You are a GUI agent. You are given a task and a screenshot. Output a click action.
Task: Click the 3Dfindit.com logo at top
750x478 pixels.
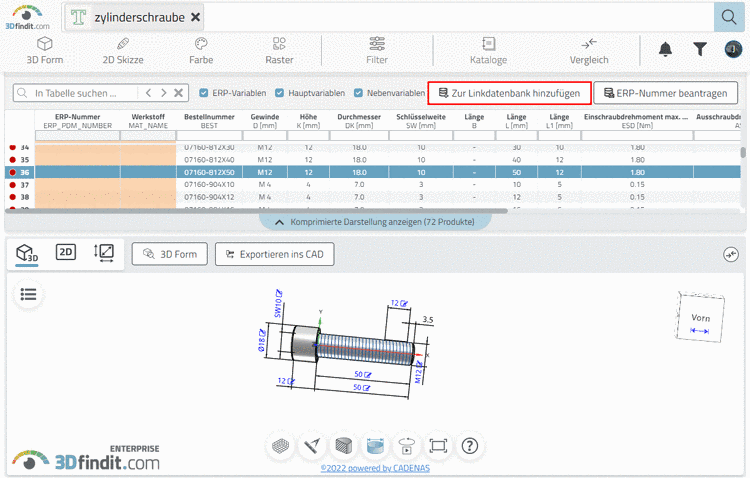click(x=27, y=17)
